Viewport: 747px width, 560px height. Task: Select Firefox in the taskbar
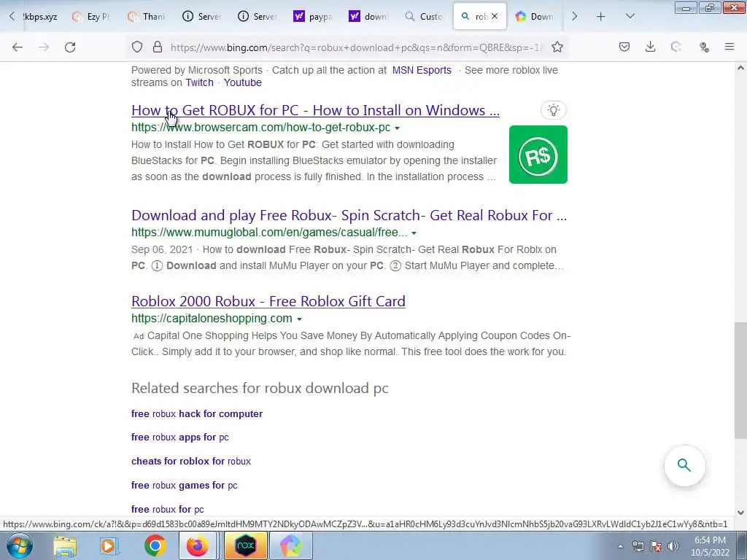point(198,545)
